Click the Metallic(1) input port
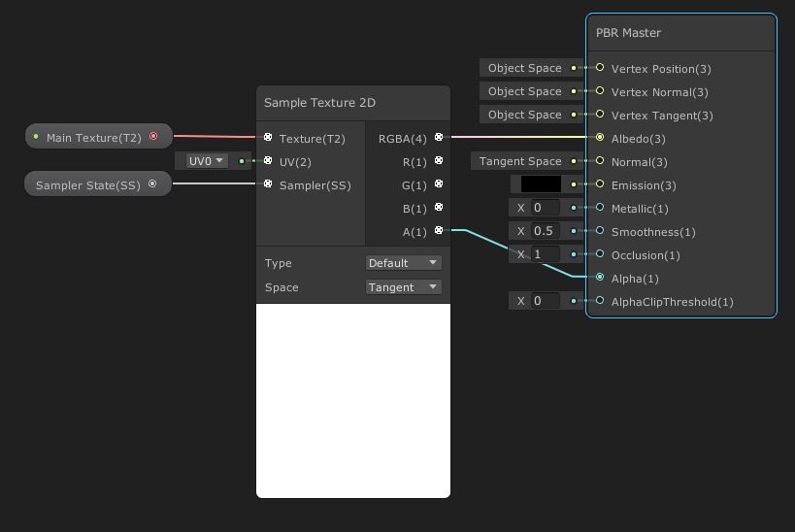795x532 pixels. (x=600, y=207)
